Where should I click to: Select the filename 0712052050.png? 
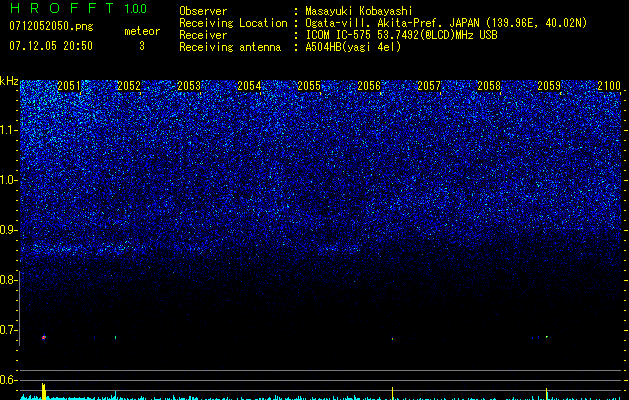click(x=51, y=26)
